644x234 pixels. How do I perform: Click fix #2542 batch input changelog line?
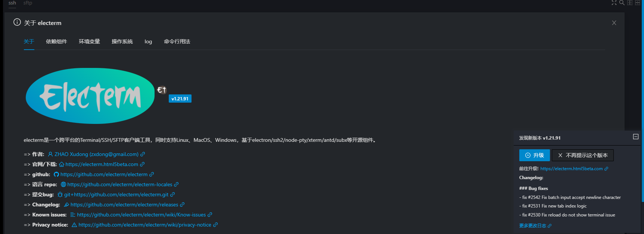[570, 197]
